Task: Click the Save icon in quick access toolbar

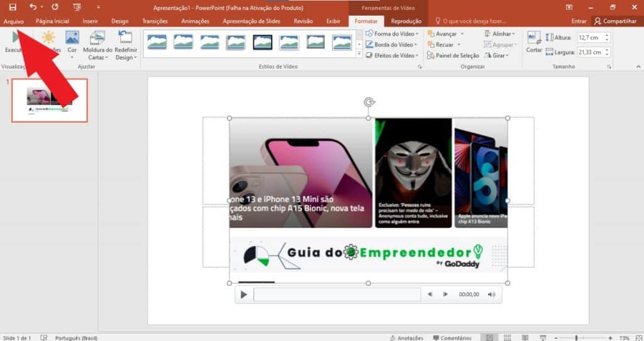Action: 13,7
